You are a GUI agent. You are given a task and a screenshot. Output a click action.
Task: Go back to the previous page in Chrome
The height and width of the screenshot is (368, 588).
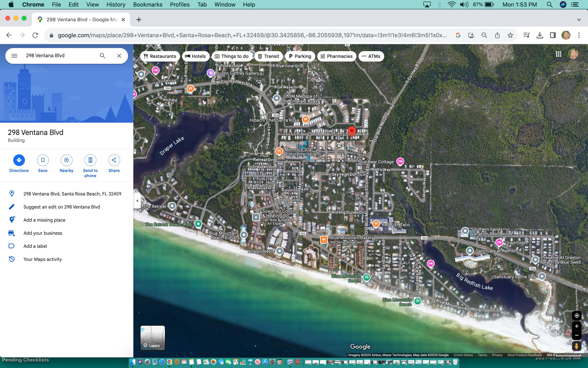point(9,35)
